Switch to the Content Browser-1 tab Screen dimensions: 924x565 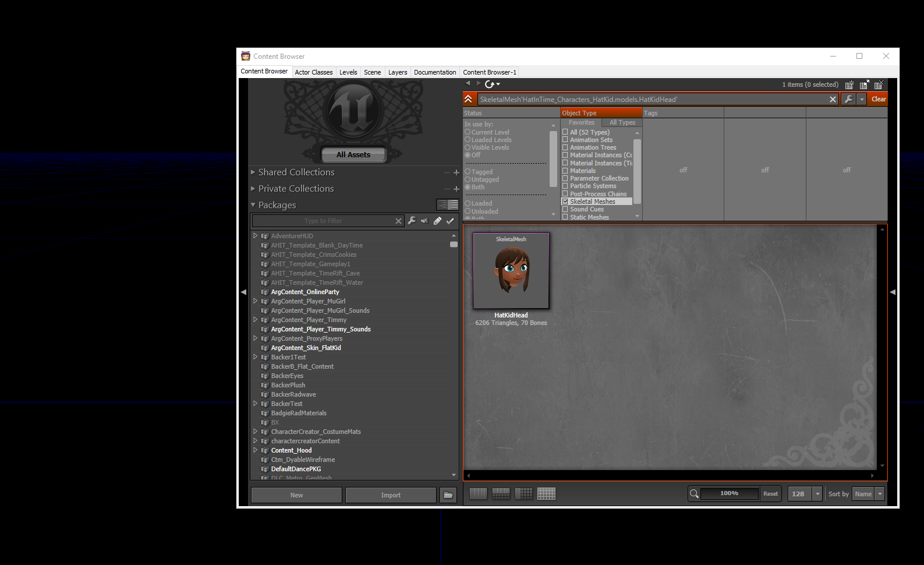click(490, 72)
